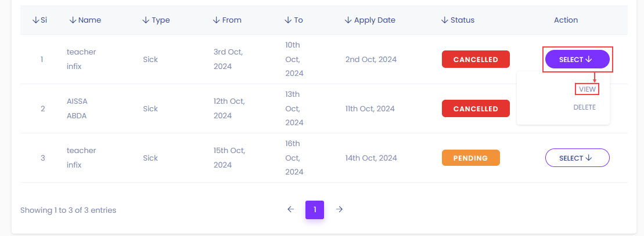
Task: Click the Action column header
Action: click(566, 20)
